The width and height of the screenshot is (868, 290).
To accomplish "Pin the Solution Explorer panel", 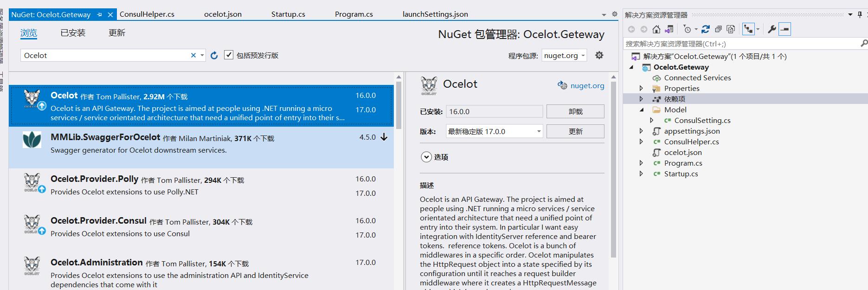I will coord(860,14).
